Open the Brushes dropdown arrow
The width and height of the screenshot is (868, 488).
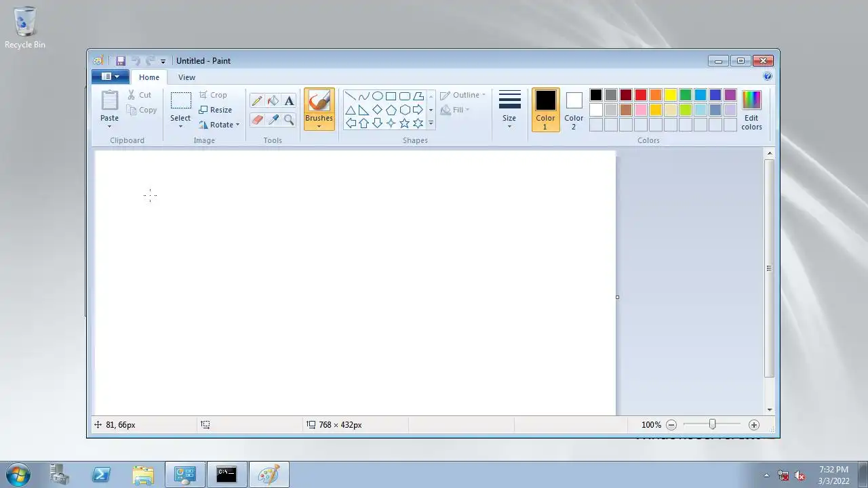pos(319,127)
